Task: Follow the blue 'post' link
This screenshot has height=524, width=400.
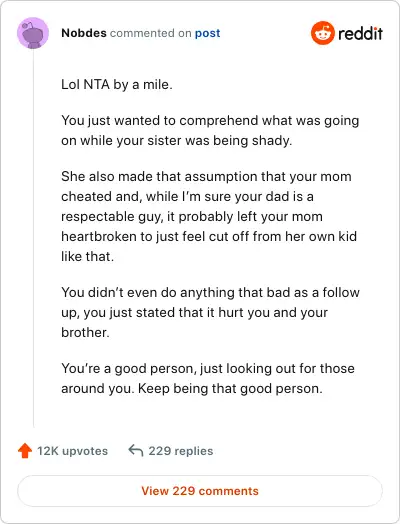Action: click(208, 33)
